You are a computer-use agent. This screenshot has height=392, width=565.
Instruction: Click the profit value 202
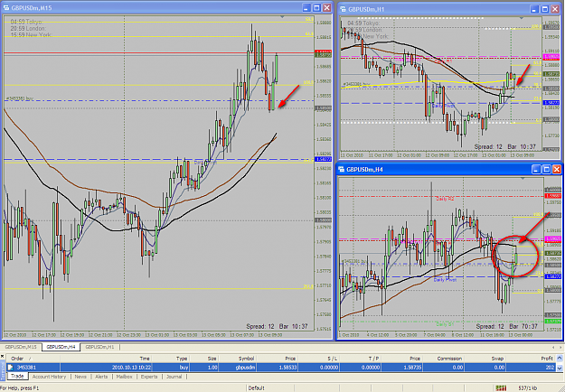click(x=550, y=368)
